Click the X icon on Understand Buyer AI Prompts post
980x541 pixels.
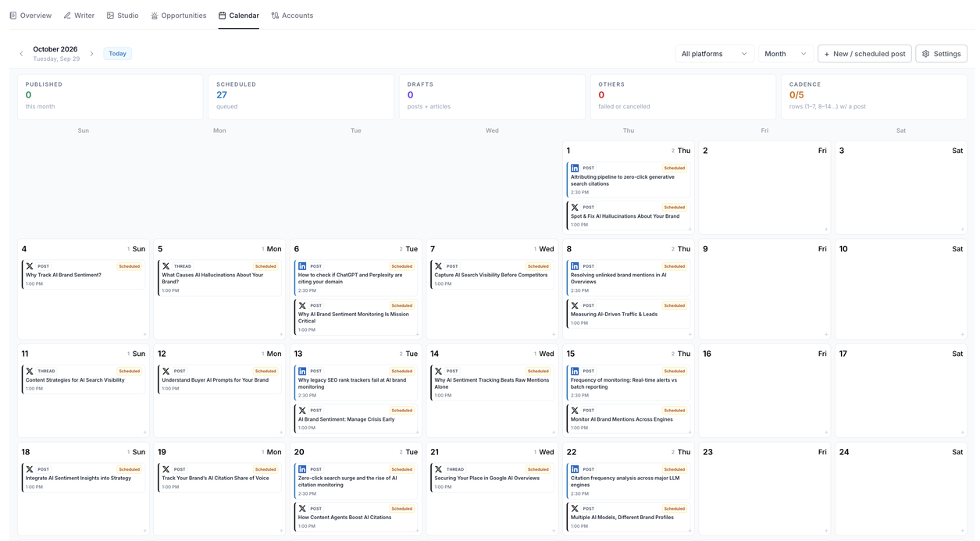(166, 372)
